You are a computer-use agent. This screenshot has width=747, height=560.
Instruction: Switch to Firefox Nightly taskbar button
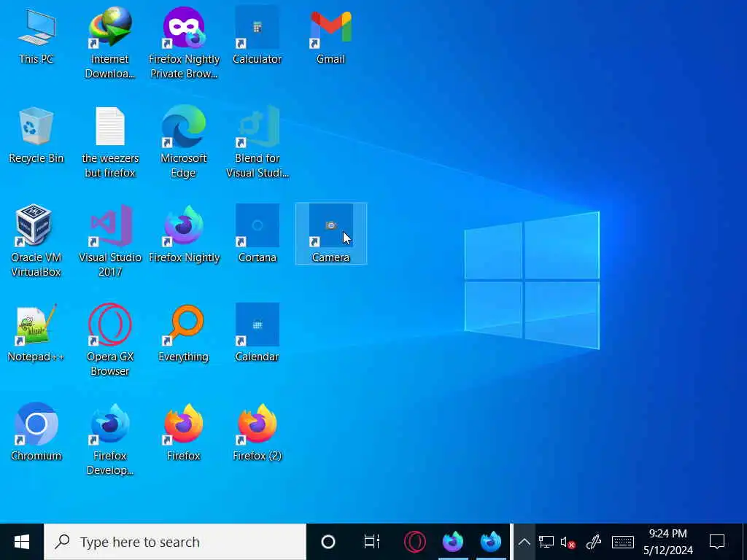pyautogui.click(x=452, y=542)
